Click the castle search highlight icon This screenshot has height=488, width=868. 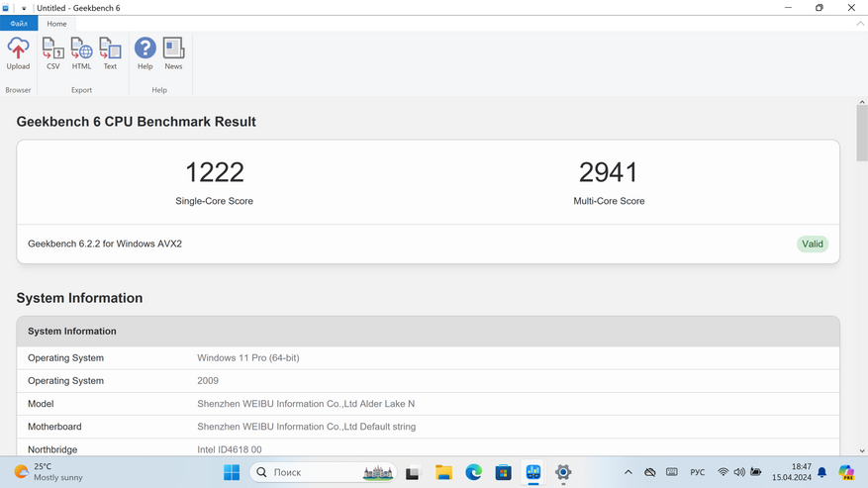click(x=377, y=472)
